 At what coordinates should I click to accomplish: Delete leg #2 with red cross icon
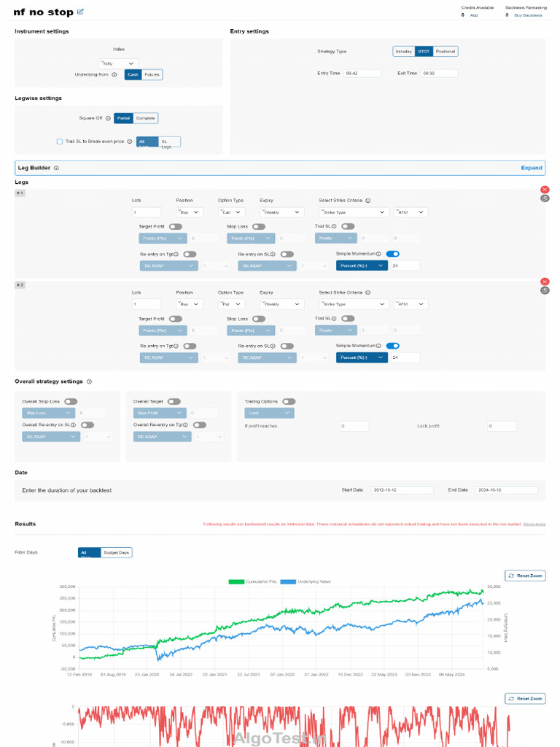(x=545, y=282)
